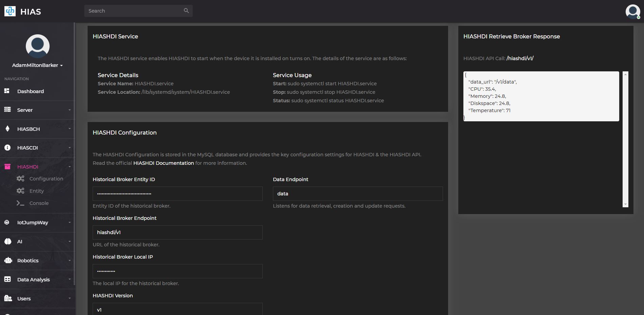The width and height of the screenshot is (644, 315).
Task: Click the Configuration gears icon
Action: (x=20, y=178)
